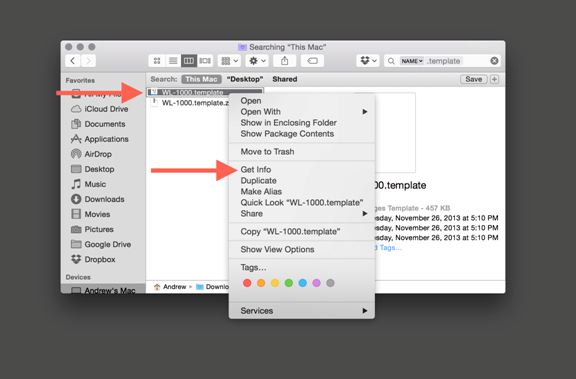Select the "Desktop" search scope

click(245, 79)
